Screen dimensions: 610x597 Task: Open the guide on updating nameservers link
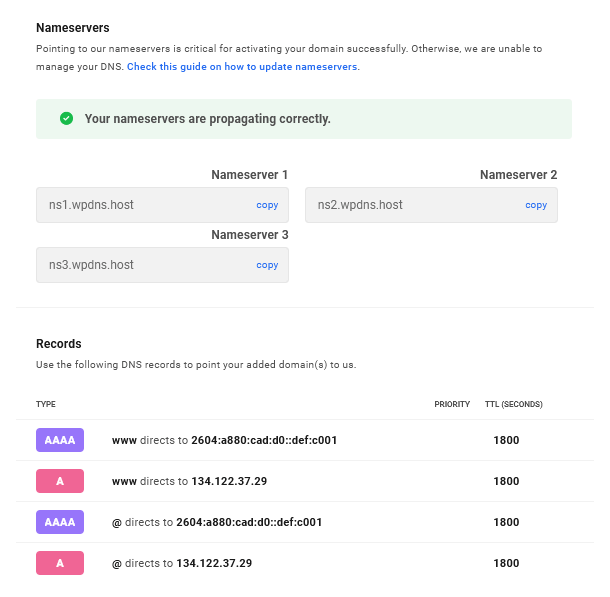pos(243,67)
